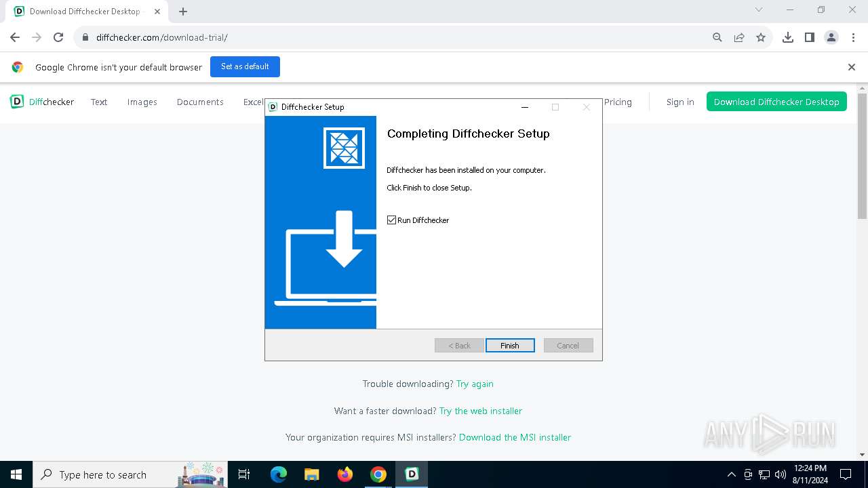Close the Download Diffchecker Desktop tab

click(157, 12)
